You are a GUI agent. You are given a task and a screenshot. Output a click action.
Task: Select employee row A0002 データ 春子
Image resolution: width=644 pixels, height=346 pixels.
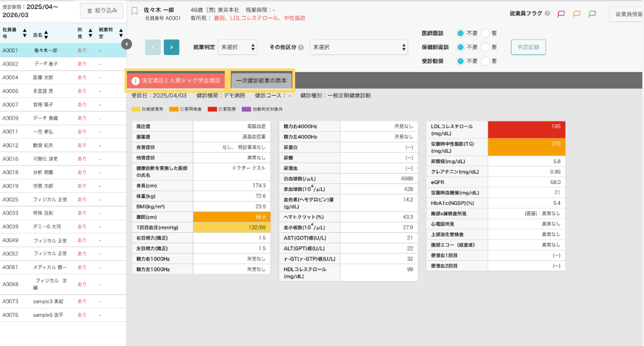(x=63, y=64)
